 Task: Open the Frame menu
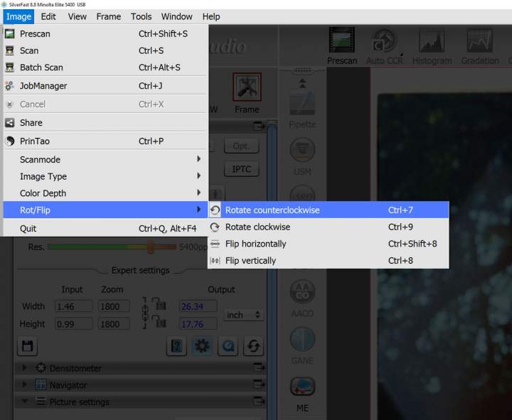[108, 16]
